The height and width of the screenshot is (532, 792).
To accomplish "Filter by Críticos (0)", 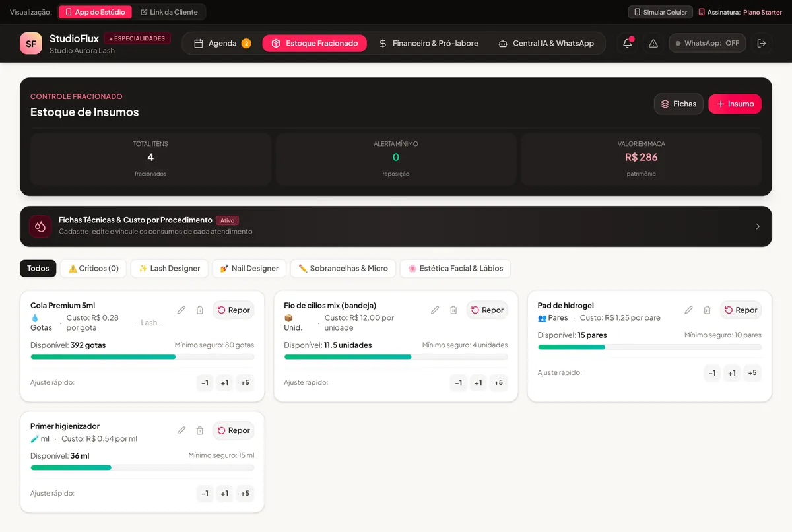I will 94,269.
